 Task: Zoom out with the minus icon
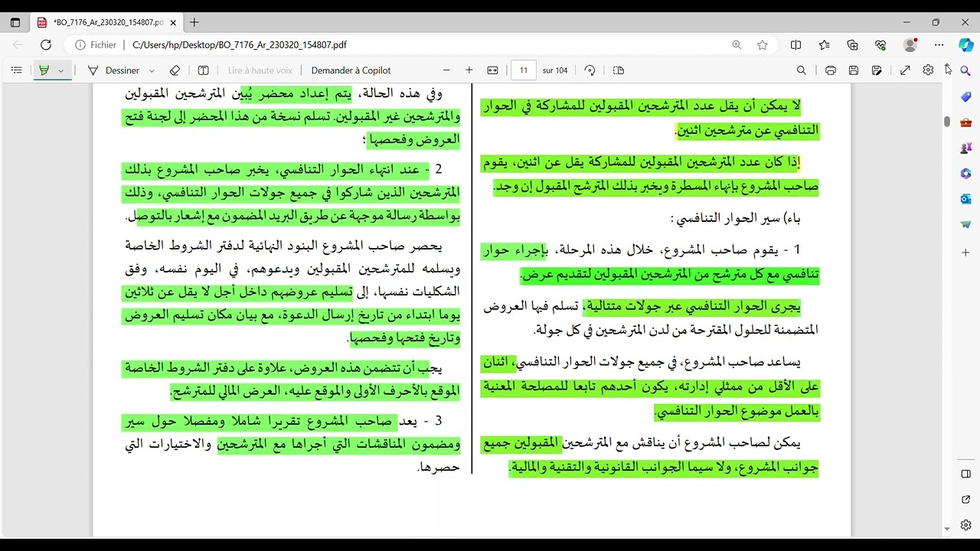(x=446, y=70)
